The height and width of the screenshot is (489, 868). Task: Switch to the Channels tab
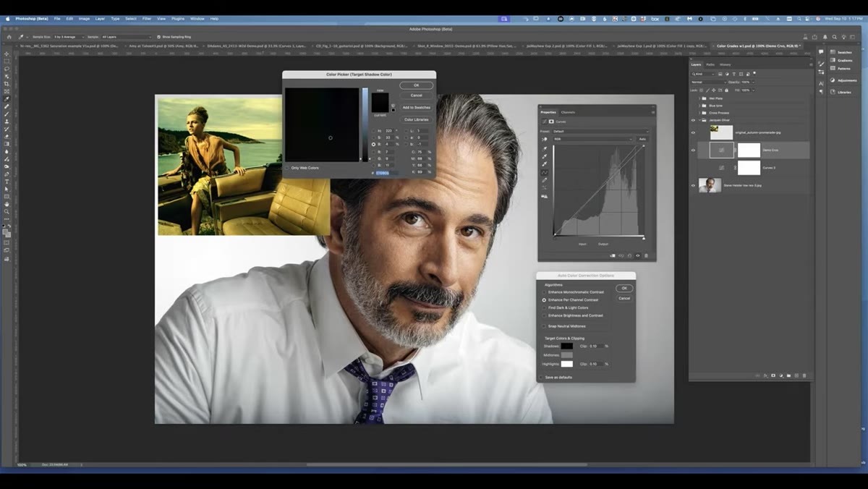point(568,112)
